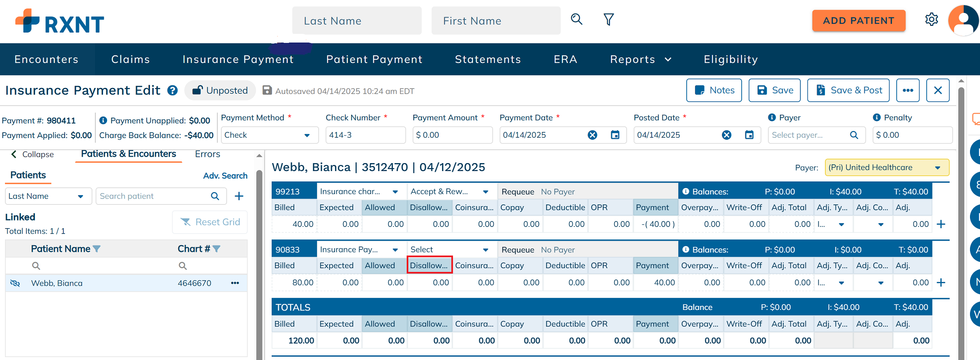Open the user profile avatar
The height and width of the screenshot is (360, 980).
pyautogui.click(x=963, y=21)
